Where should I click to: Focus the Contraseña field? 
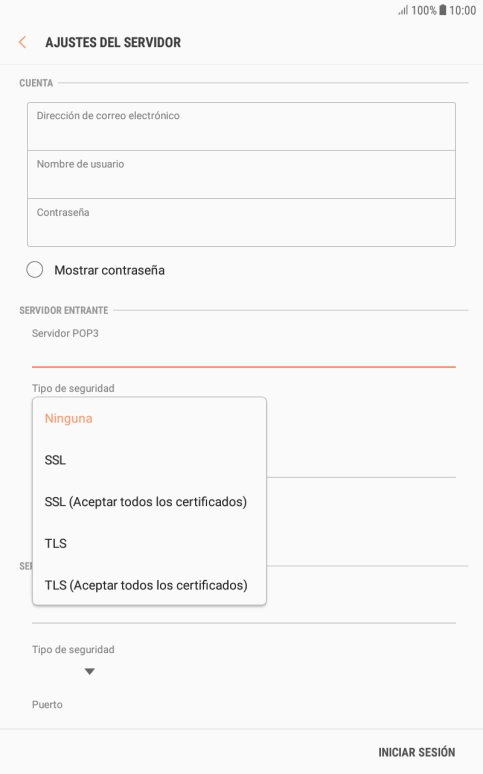pos(241,223)
